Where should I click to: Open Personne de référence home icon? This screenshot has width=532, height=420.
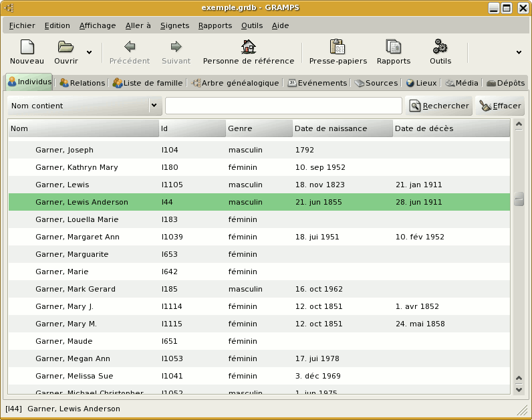point(249,47)
